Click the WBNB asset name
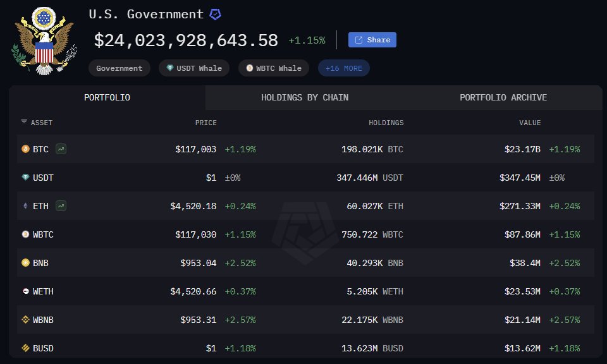607x364 pixels. pos(43,320)
